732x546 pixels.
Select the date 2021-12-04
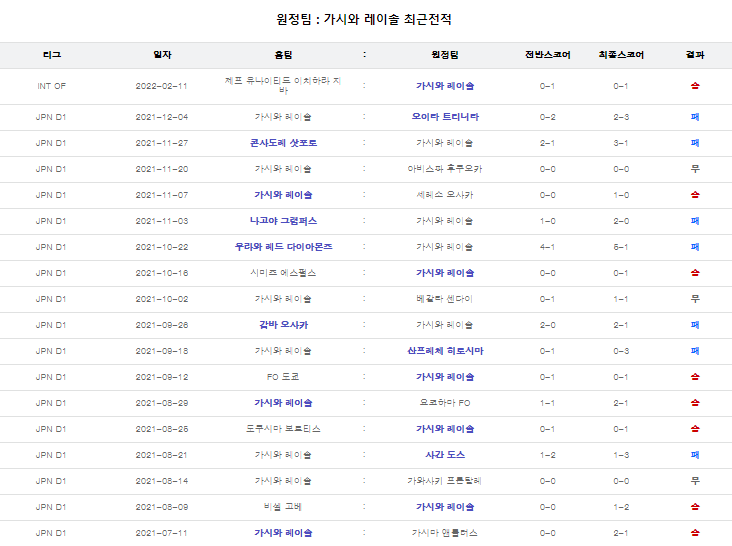coord(162,117)
